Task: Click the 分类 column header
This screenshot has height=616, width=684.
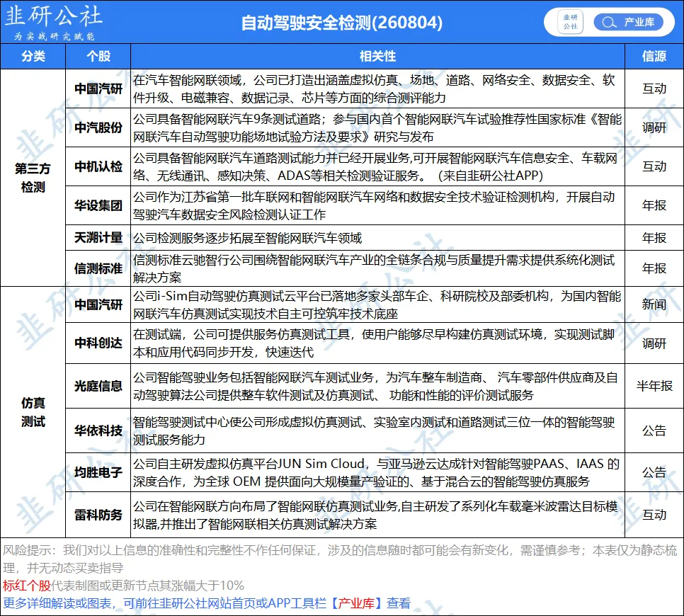Action: (x=33, y=56)
